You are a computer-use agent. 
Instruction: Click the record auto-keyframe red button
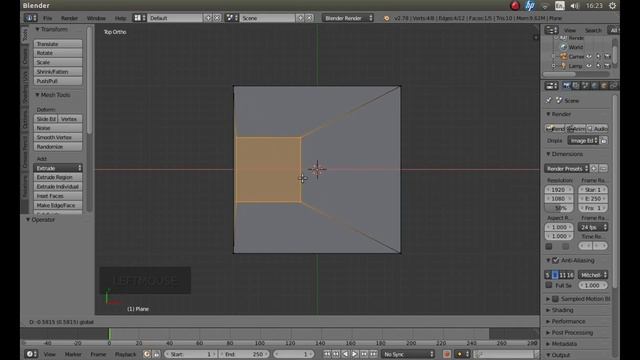(447, 354)
